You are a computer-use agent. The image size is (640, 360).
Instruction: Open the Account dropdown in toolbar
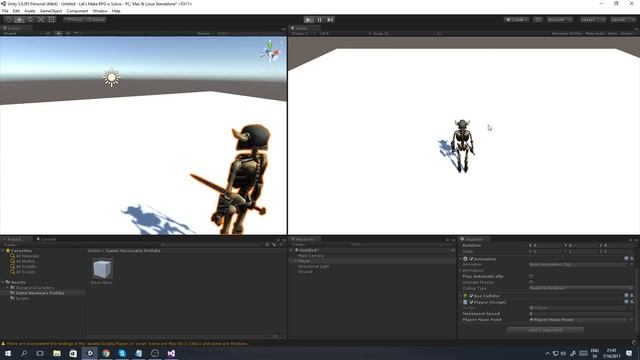click(x=560, y=20)
